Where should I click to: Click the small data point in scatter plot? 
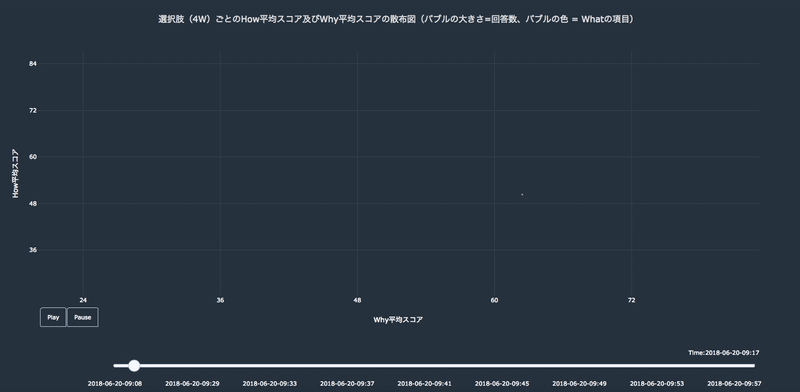522,194
